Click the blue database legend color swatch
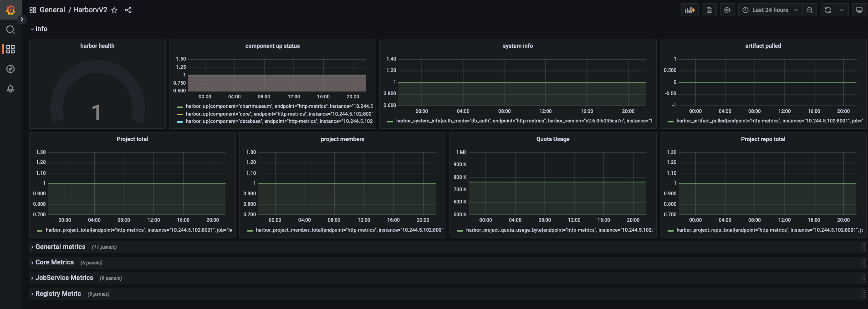This screenshot has width=868, height=309. pos(180,122)
